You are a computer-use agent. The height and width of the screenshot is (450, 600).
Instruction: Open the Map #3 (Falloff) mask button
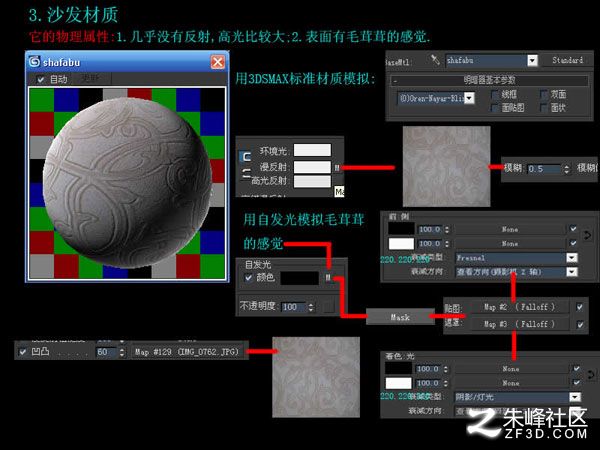519,324
